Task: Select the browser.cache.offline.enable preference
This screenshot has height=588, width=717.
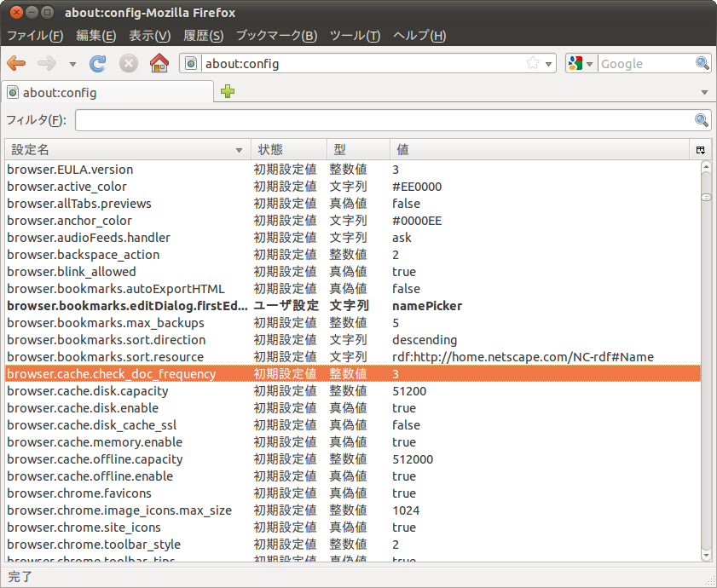Action: (353, 476)
